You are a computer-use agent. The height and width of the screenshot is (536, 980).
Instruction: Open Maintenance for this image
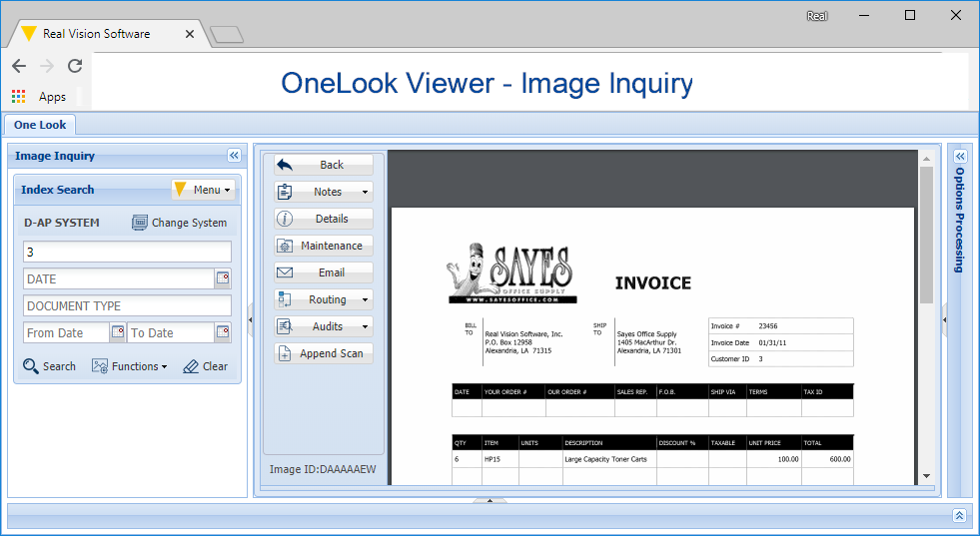pos(323,246)
